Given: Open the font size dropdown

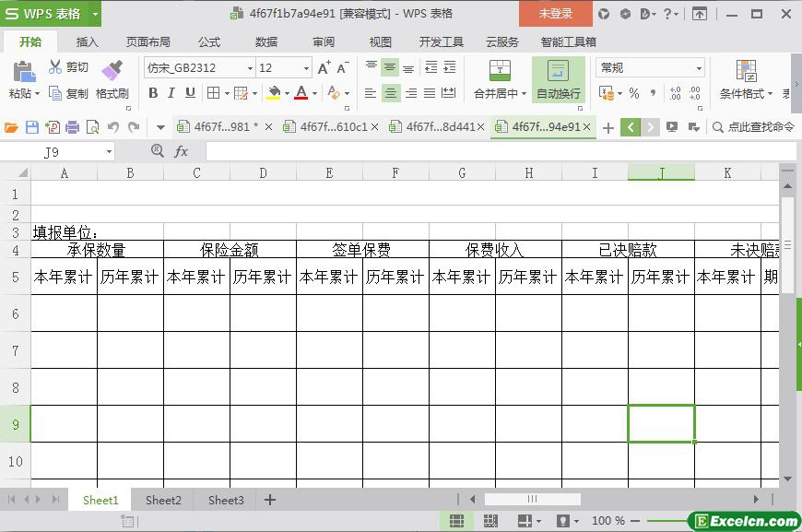Looking at the screenshot, I should [307, 68].
